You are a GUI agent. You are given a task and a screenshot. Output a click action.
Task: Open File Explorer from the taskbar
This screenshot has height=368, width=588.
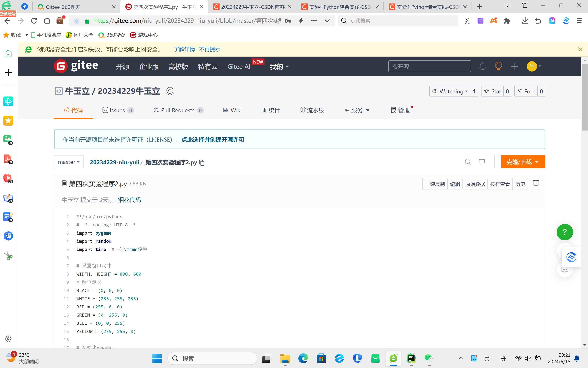tap(285, 358)
